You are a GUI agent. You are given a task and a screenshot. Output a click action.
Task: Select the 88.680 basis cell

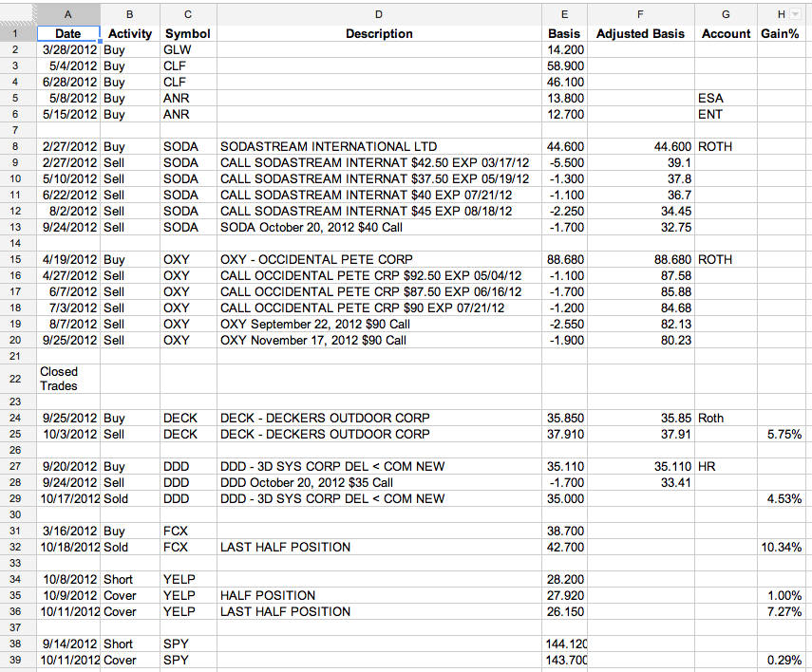(x=564, y=259)
